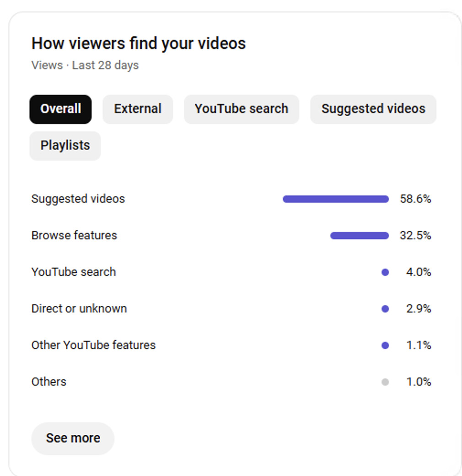Select the Suggested videos filter chip
462x476 pixels.
tap(373, 109)
